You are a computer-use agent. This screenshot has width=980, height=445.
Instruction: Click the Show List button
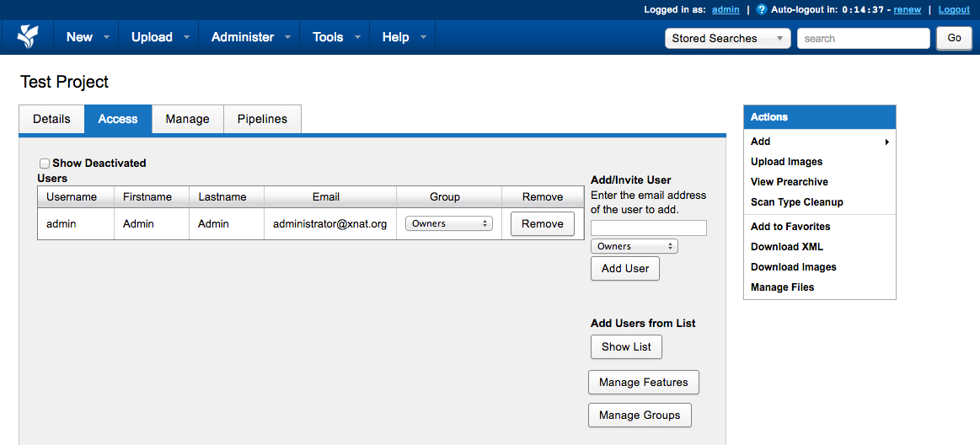pos(626,346)
